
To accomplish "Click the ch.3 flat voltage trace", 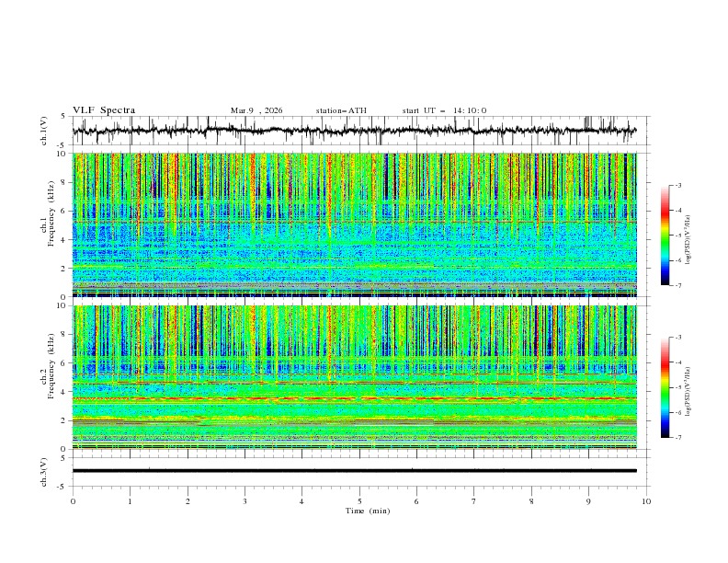I will (x=355, y=471).
